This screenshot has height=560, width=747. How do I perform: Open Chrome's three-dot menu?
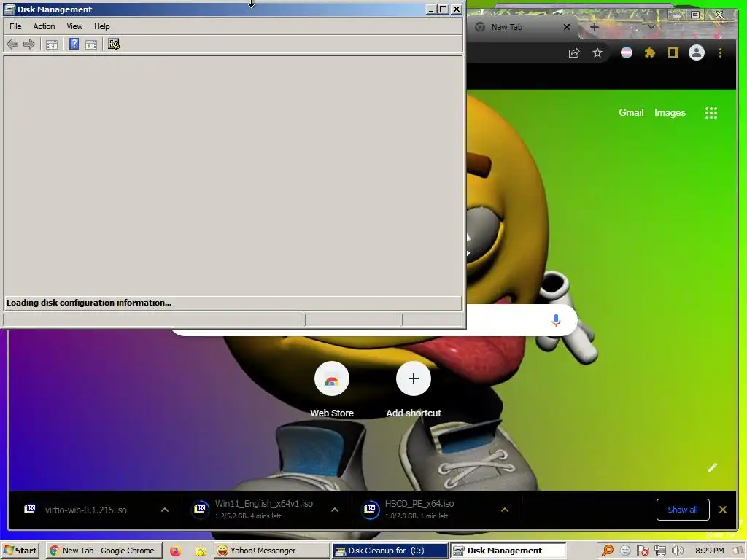point(720,52)
